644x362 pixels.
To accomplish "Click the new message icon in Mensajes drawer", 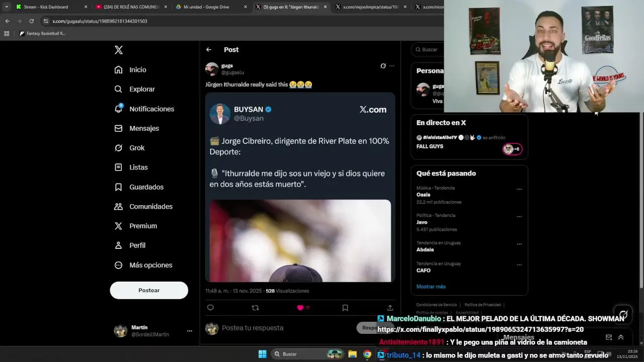I will pos(609,337).
